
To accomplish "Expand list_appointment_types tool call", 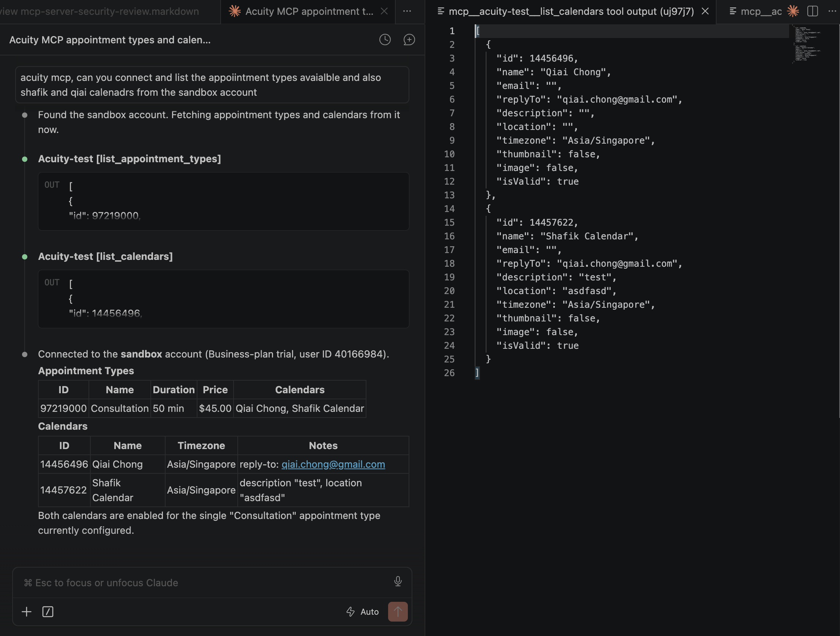I will point(129,159).
